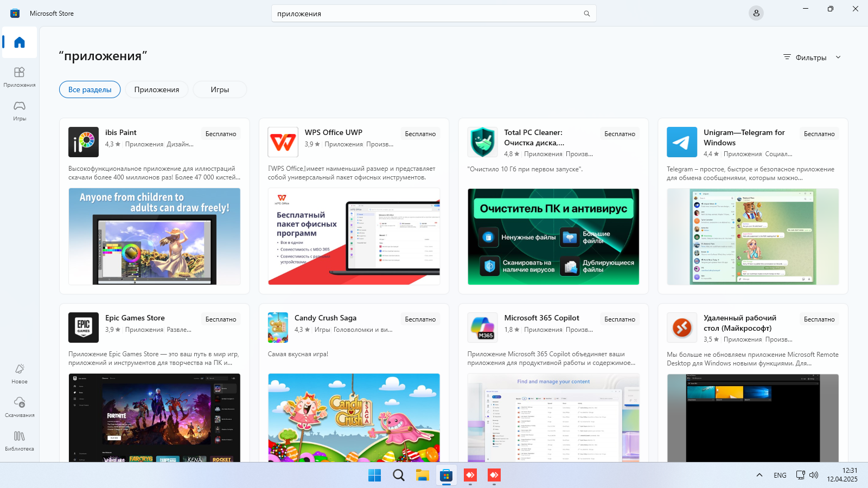Click the Total PC Cleaner app icon
The image size is (868, 488).
click(x=483, y=142)
